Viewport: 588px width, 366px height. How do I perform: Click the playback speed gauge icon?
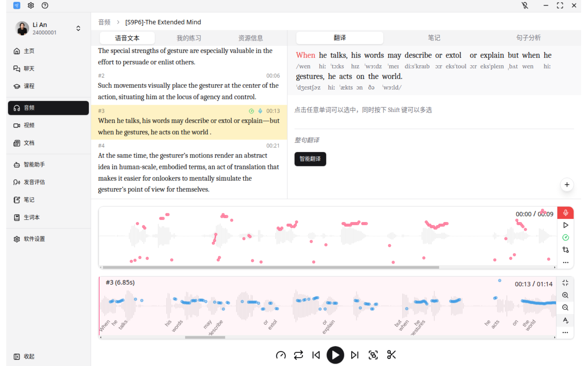[x=281, y=355]
